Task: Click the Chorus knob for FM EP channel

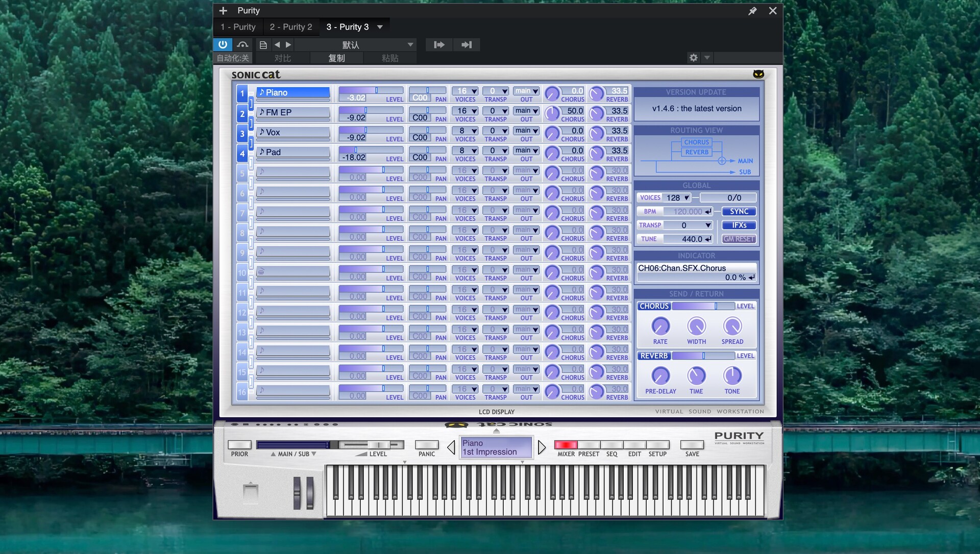Action: [552, 114]
